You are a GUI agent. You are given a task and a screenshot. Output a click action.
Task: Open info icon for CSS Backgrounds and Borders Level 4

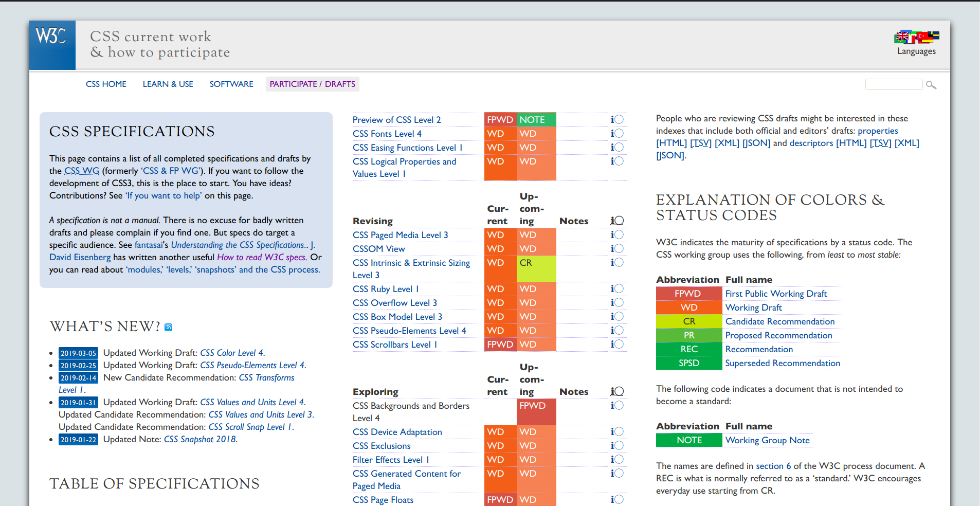click(x=617, y=405)
